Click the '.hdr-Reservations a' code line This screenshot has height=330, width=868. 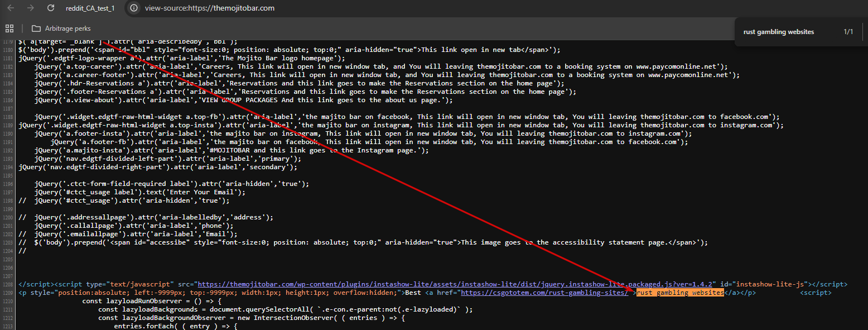click(299, 83)
